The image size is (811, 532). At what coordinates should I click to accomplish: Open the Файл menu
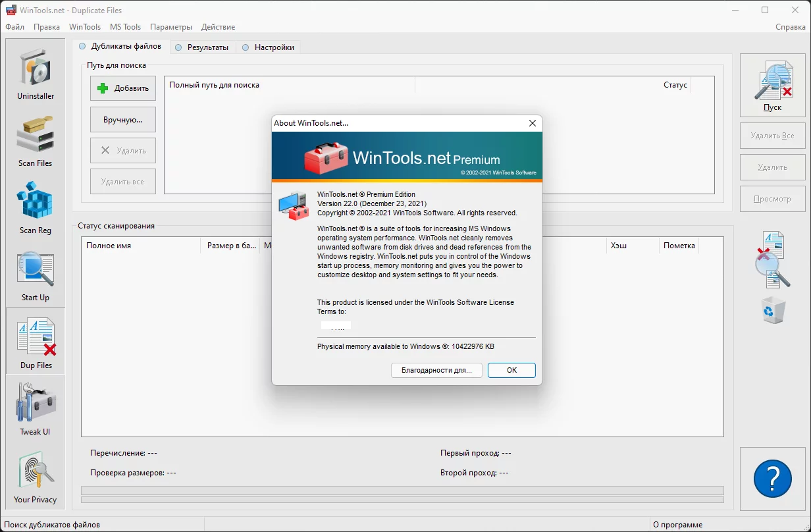(x=14, y=27)
